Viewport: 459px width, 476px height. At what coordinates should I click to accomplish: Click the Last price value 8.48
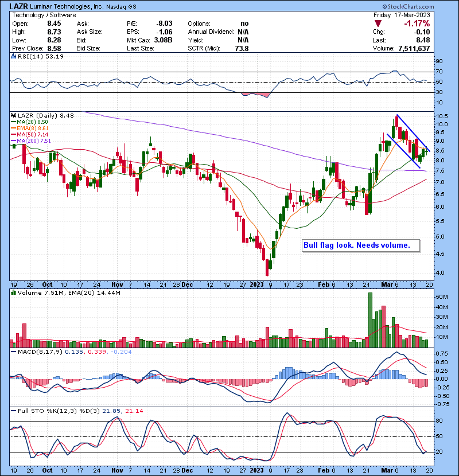click(423, 40)
